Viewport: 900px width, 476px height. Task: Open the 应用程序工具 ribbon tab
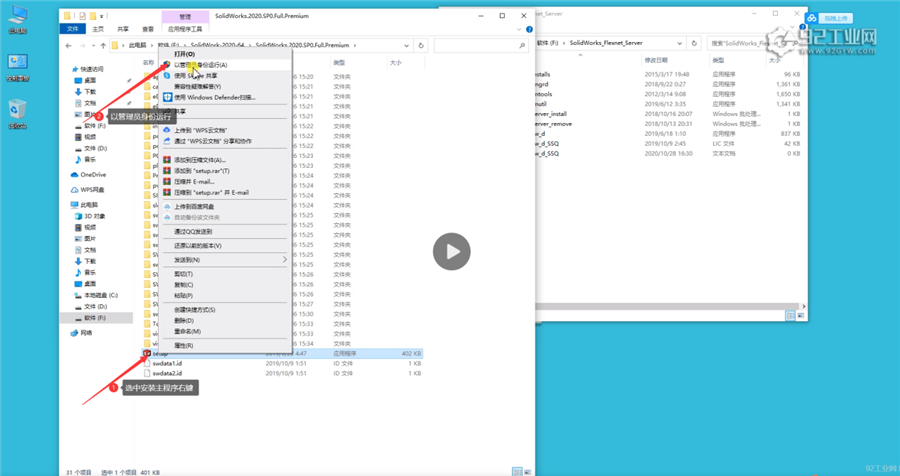[x=185, y=29]
